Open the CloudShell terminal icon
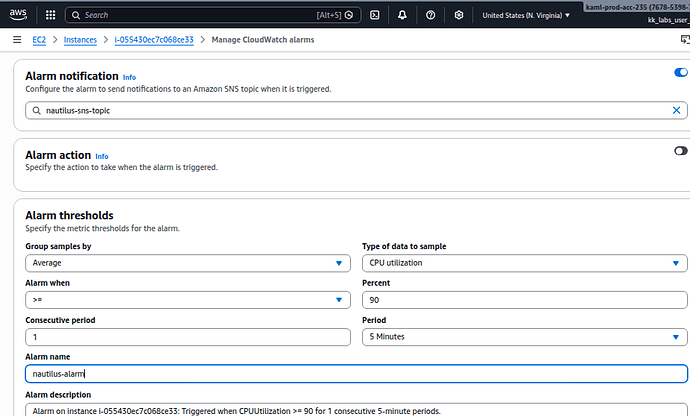This screenshot has width=690, height=416. tap(374, 15)
